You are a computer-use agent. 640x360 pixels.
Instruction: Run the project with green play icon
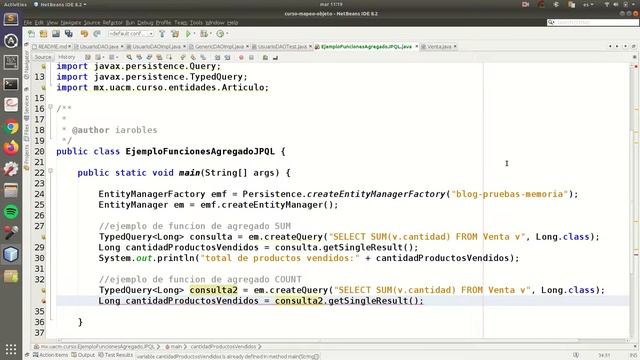click(x=188, y=34)
